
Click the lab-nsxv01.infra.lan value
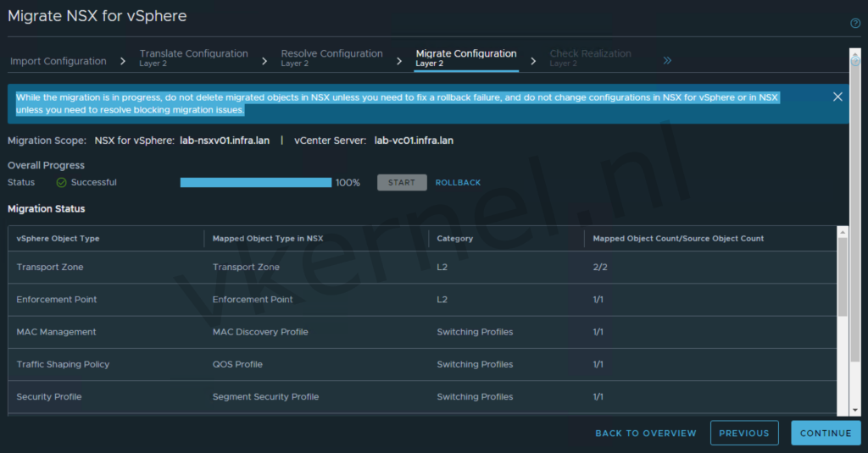pos(225,141)
